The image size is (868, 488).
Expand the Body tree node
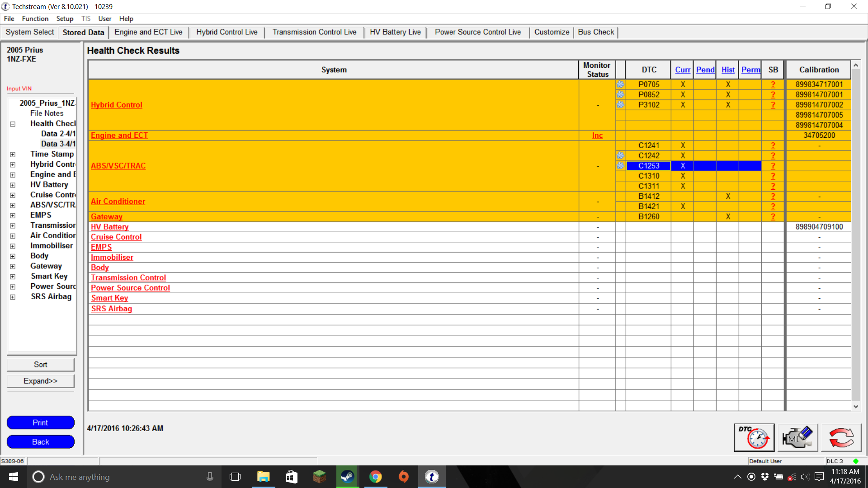coord(13,256)
